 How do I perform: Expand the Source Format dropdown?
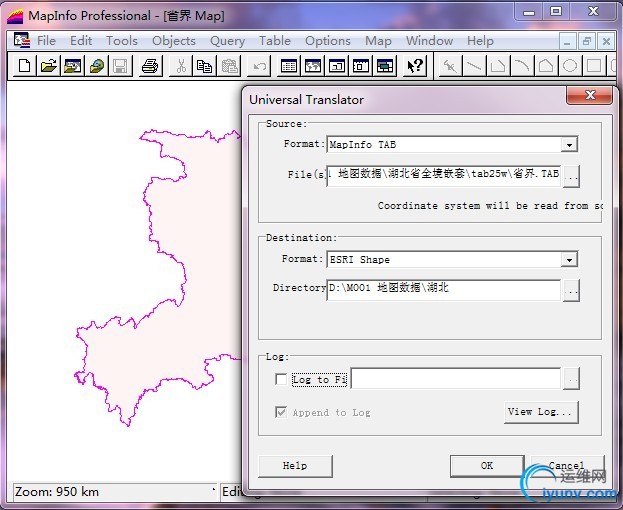pos(569,145)
